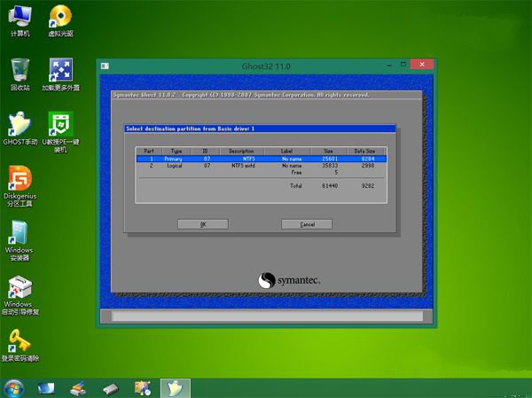Click the Ghost32 window system menu icon
This screenshot has height=398, width=532.
(105, 66)
